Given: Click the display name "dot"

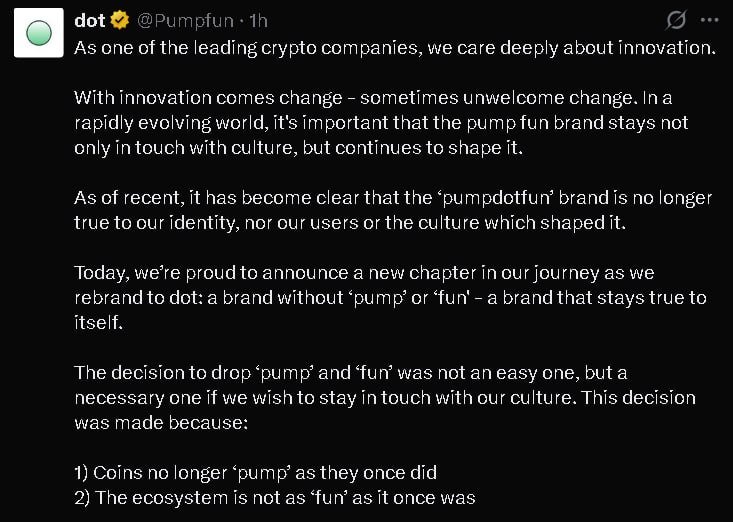Looking at the screenshot, I should 90,20.
